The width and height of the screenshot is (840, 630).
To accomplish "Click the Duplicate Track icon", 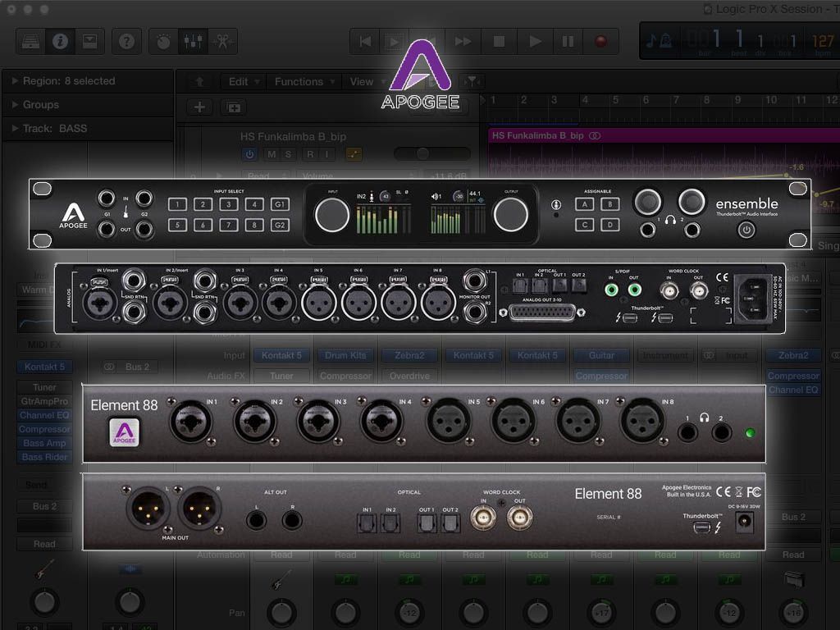I will [234, 107].
